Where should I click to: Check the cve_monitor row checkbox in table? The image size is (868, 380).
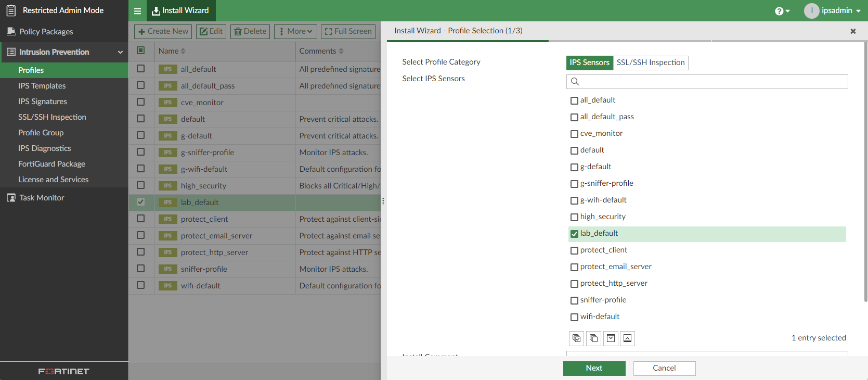[140, 102]
